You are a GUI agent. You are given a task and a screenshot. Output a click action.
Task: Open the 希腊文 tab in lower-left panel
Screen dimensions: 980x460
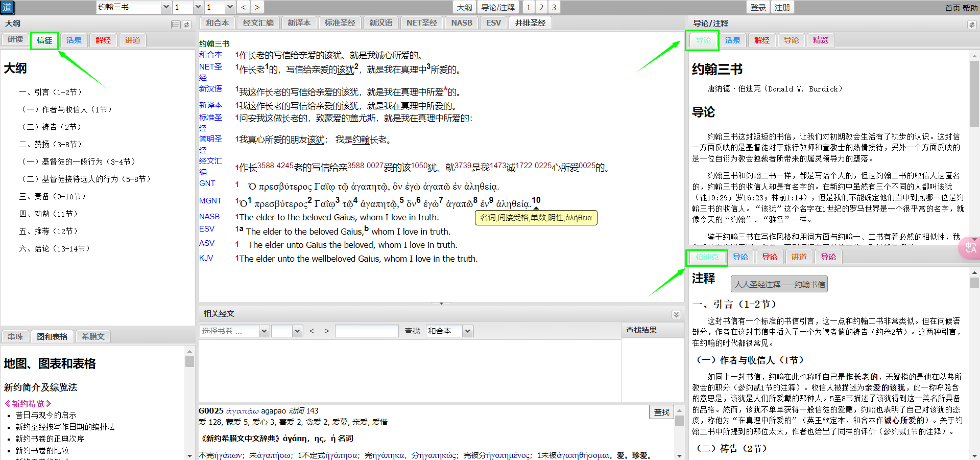(x=93, y=336)
